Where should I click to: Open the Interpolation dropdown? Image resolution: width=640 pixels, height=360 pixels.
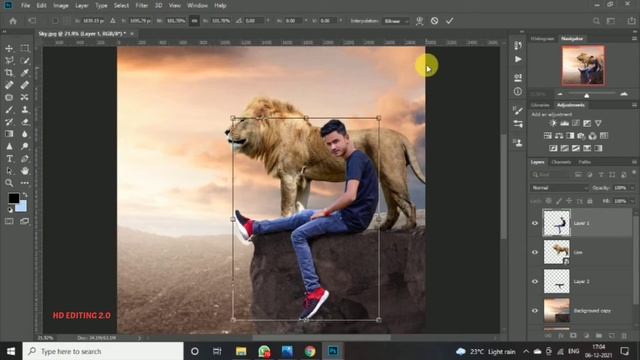click(x=395, y=21)
